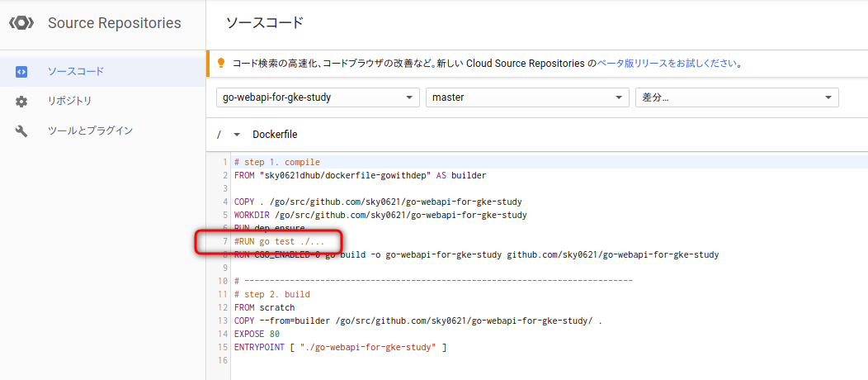Viewport: 868px width, 380px height.
Task: Click line number 1 in the gutter
Action: (225, 162)
